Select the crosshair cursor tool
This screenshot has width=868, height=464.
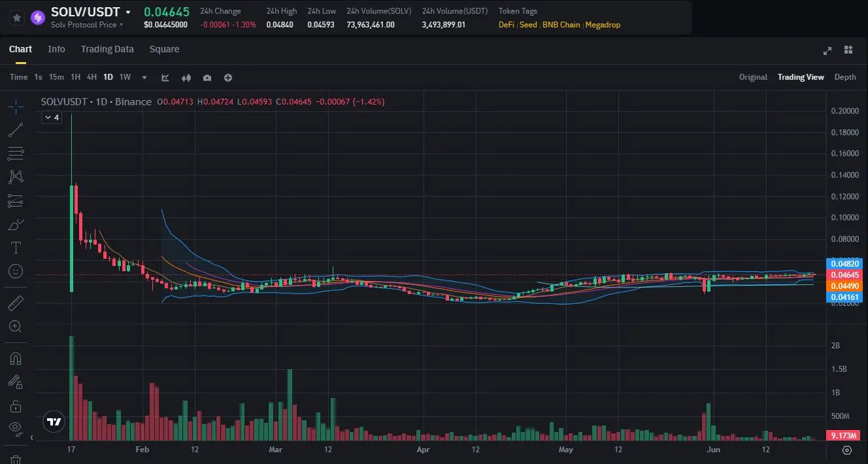16,105
